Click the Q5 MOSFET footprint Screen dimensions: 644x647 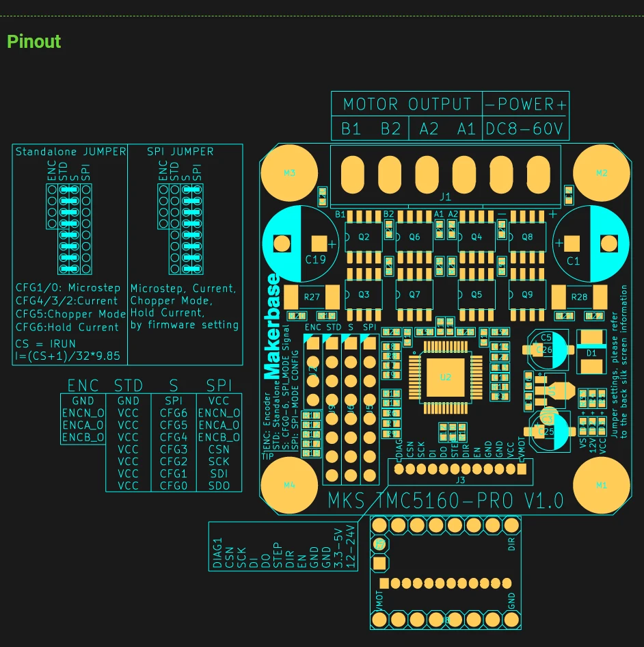(477, 295)
